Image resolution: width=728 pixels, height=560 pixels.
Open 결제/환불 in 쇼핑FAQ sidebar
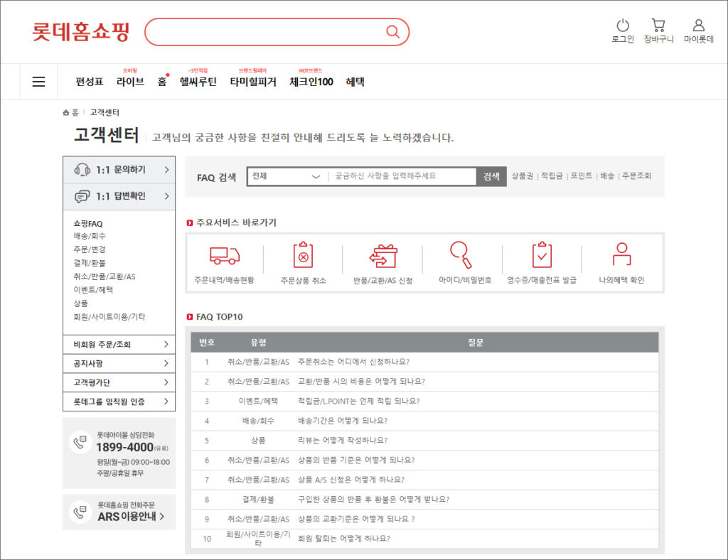point(90,263)
